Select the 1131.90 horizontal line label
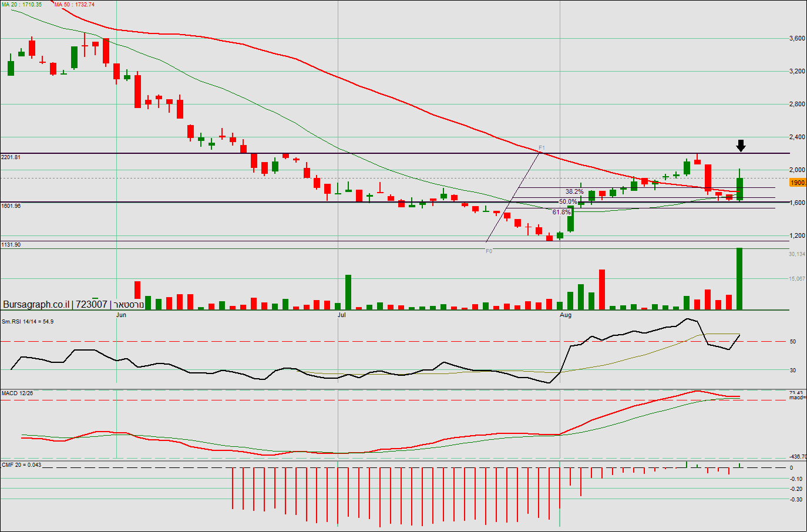Screen dimensions: 807x532 11,245
